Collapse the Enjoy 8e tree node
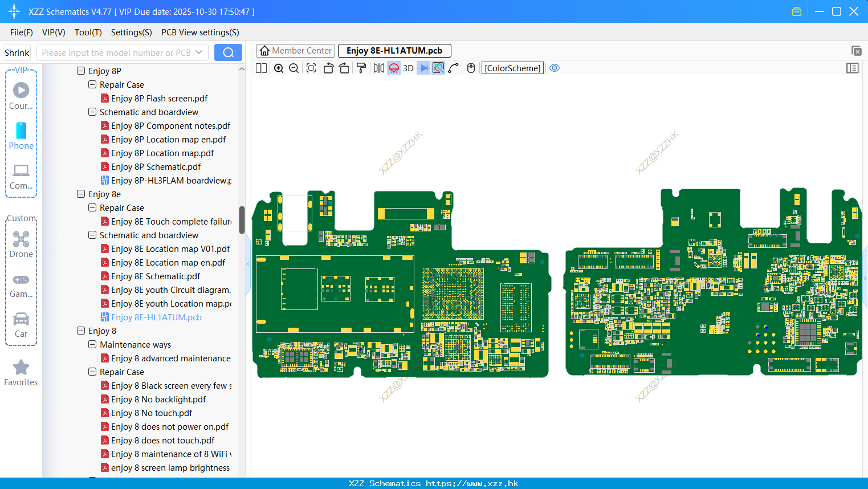This screenshot has width=868, height=489. [81, 194]
